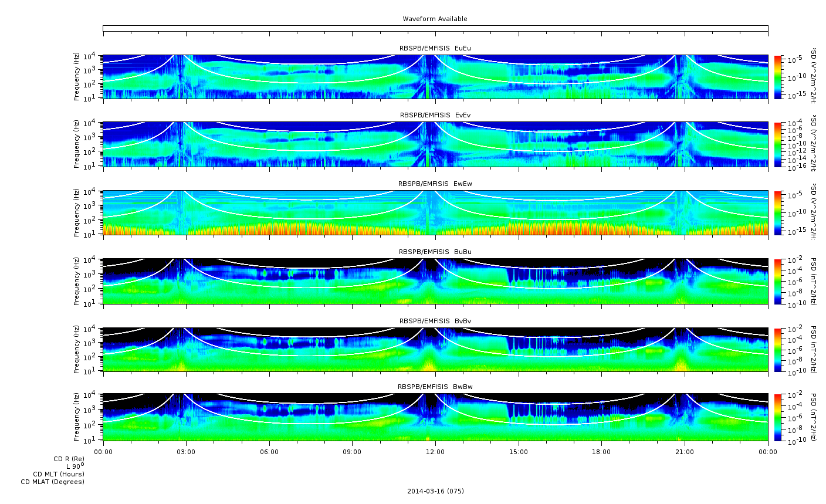Click the "PSD (nT^2/Hz)" label beside BwBw colorbar
The width and height of the screenshot is (826, 504).
(814, 417)
